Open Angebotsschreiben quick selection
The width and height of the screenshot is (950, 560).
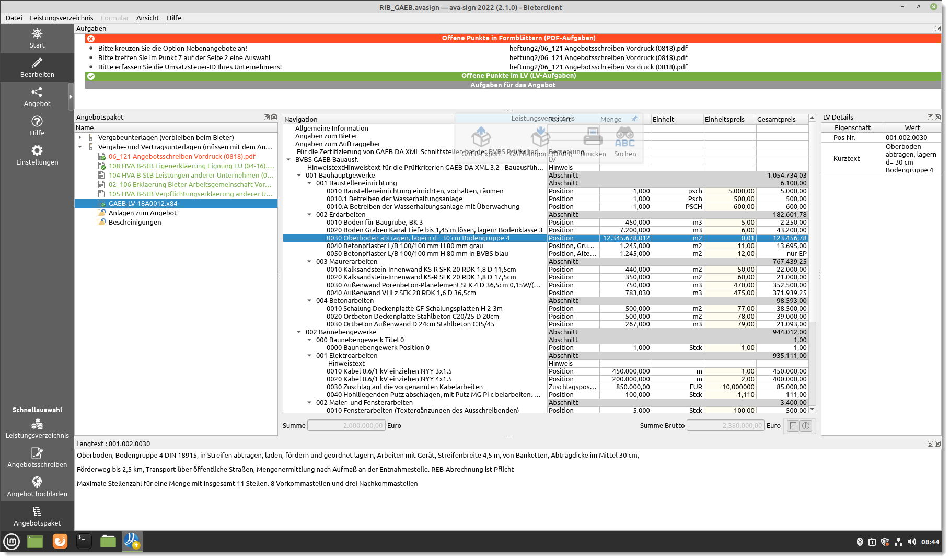(37, 458)
